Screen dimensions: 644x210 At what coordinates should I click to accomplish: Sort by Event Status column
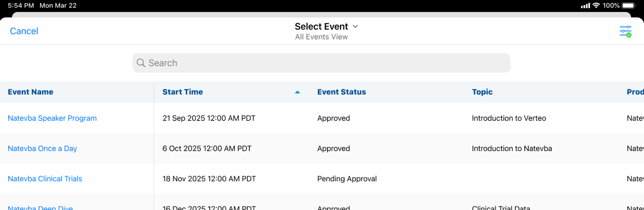click(x=341, y=92)
